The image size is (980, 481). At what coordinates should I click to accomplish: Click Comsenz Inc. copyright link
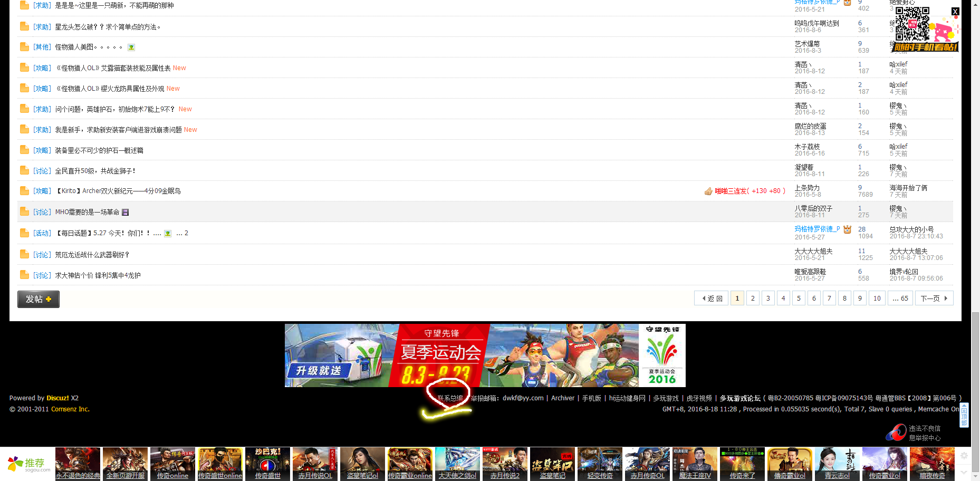click(70, 409)
